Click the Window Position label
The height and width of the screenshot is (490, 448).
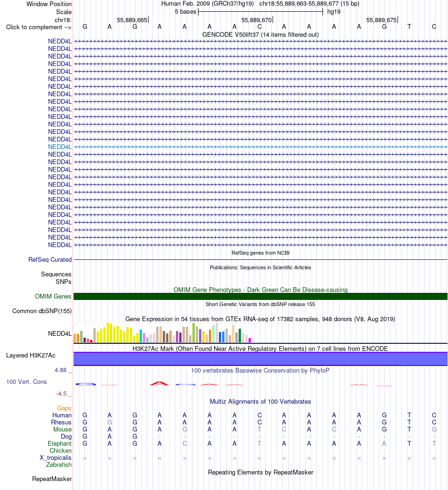pos(49,4)
